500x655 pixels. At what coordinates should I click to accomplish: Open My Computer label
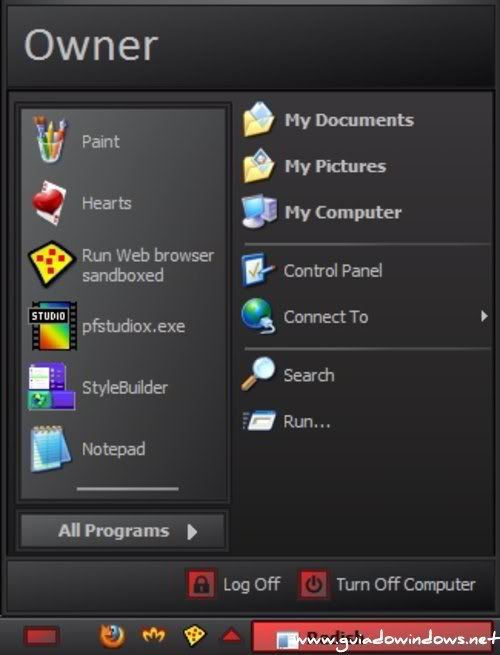tap(343, 212)
